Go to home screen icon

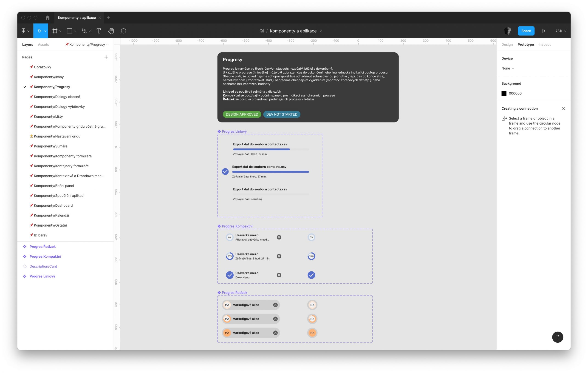point(47,18)
